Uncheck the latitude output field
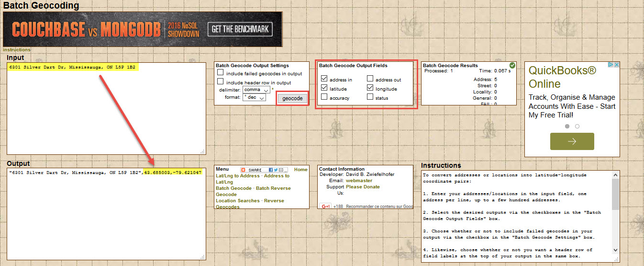This screenshot has height=266, width=644. [x=324, y=88]
